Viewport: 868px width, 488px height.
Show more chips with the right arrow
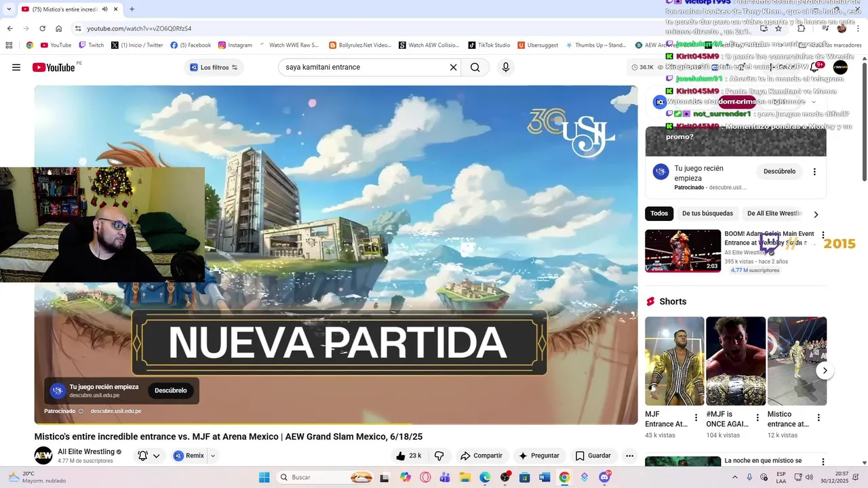pyautogui.click(x=816, y=214)
